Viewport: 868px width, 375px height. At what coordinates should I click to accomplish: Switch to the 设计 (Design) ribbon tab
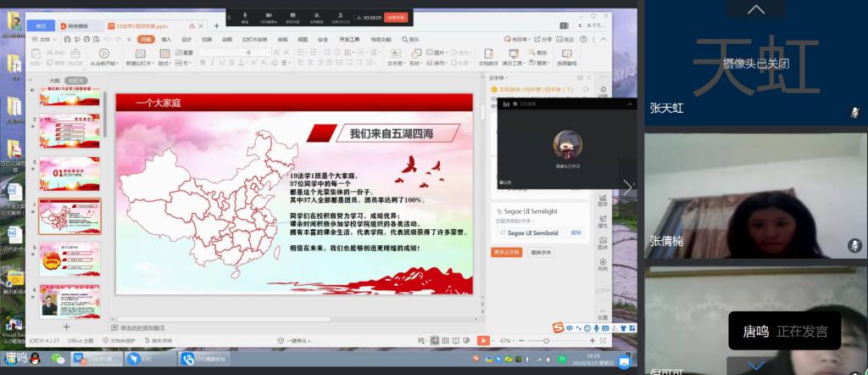186,39
